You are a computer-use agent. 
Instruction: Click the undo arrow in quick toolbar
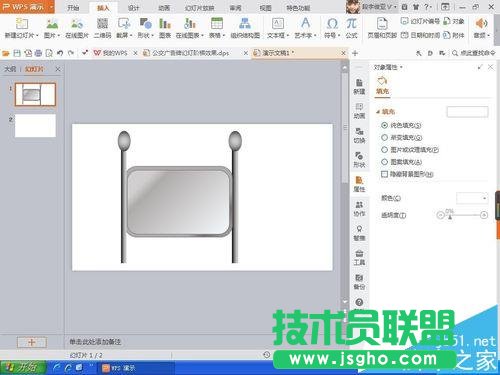click(60, 53)
